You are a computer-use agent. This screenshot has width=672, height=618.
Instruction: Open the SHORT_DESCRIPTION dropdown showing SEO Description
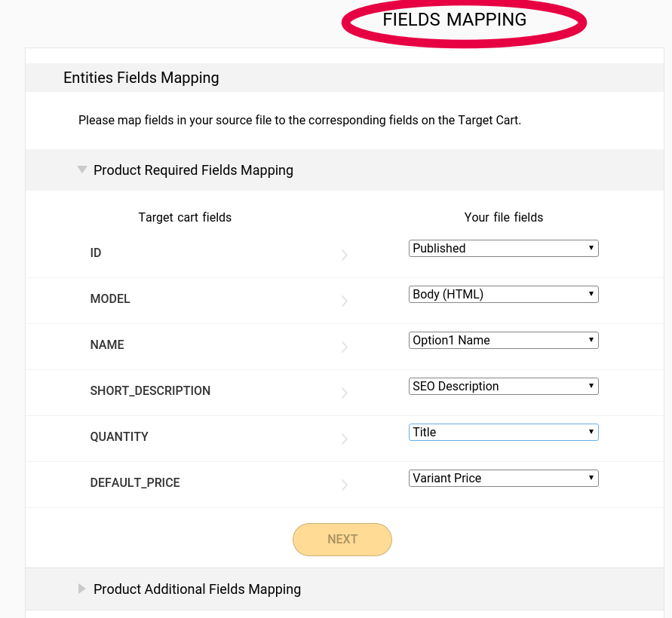(x=504, y=387)
